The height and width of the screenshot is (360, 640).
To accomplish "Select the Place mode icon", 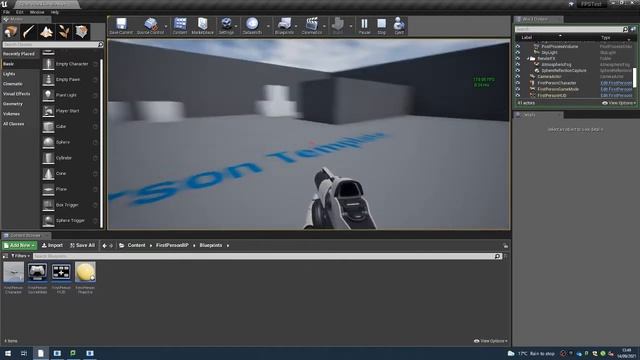I will tap(11, 31).
